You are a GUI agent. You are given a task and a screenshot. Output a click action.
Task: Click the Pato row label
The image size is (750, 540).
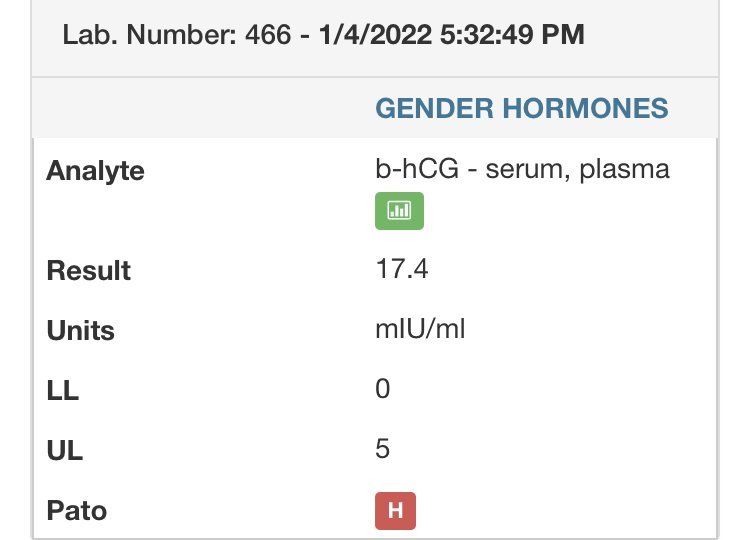[x=76, y=510]
